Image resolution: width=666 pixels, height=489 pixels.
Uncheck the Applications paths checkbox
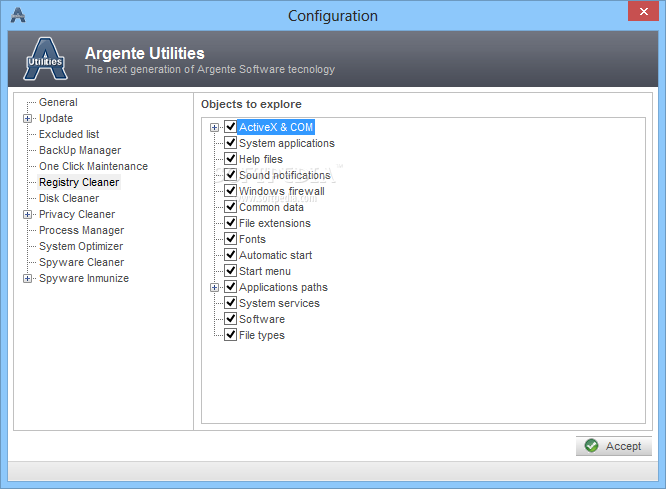pos(231,287)
